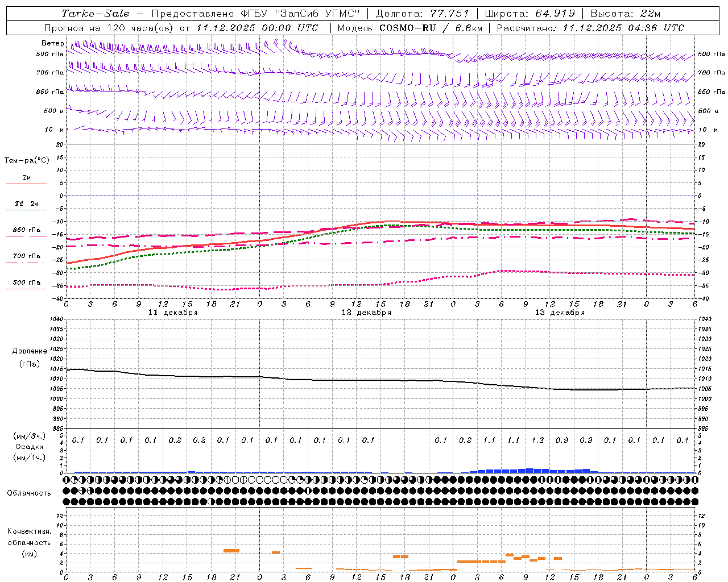
Task: Click the 13 декабря date label
Action: (560, 313)
